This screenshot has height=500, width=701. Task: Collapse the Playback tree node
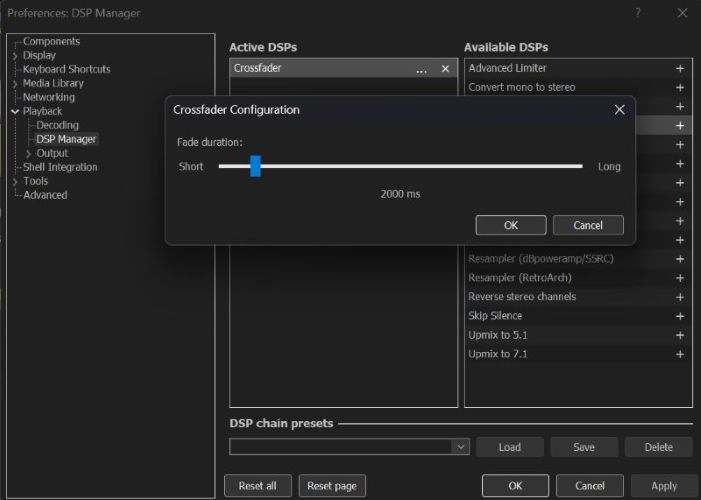point(14,112)
